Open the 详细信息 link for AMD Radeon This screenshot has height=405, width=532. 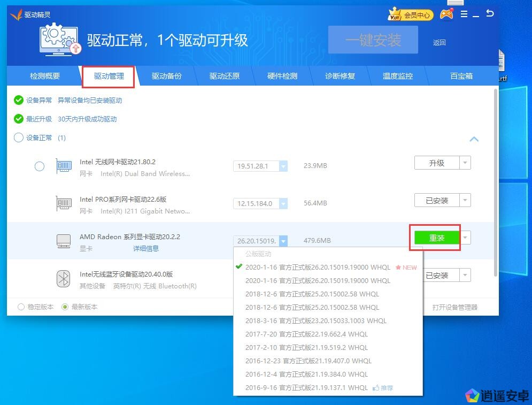tap(146, 248)
